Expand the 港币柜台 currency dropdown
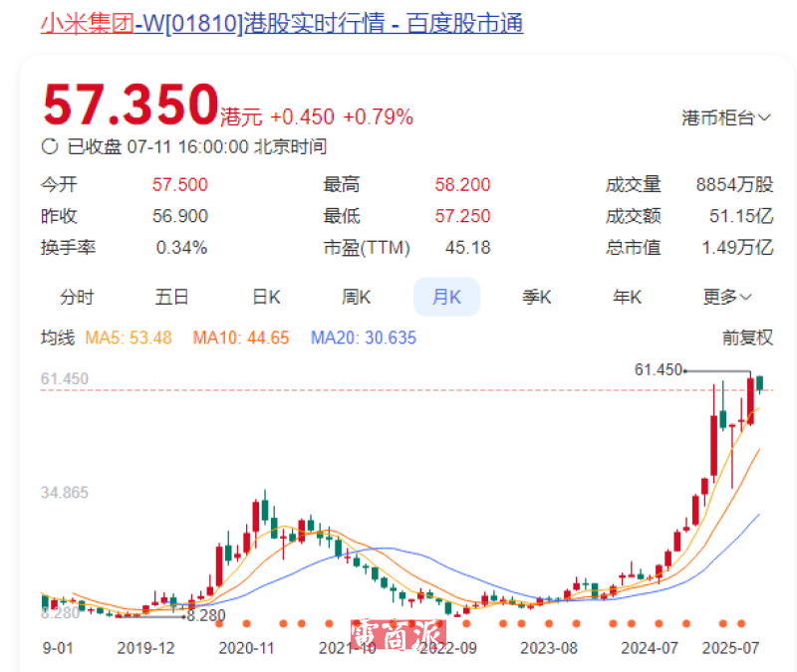Image resolution: width=797 pixels, height=672 pixels. 726,117
